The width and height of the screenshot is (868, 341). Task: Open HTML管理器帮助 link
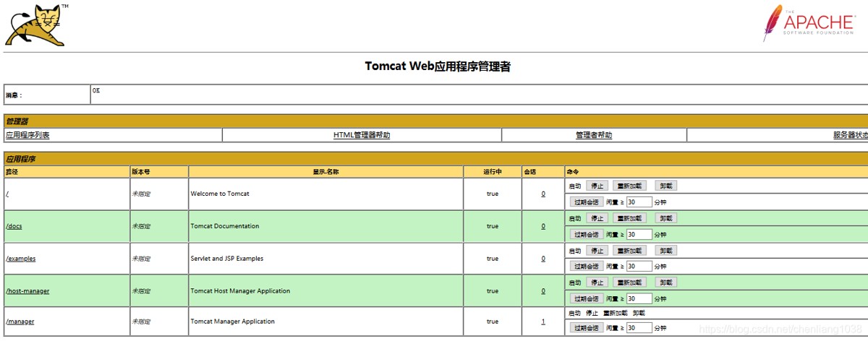pos(362,135)
